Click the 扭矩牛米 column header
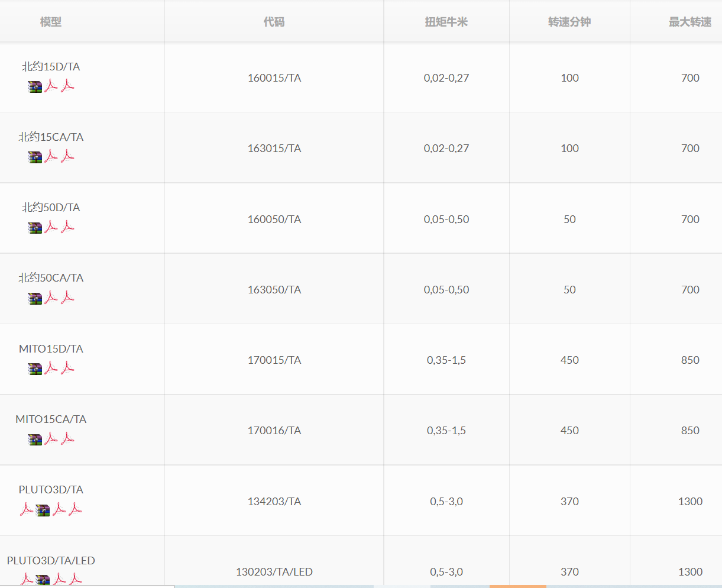 click(446, 22)
